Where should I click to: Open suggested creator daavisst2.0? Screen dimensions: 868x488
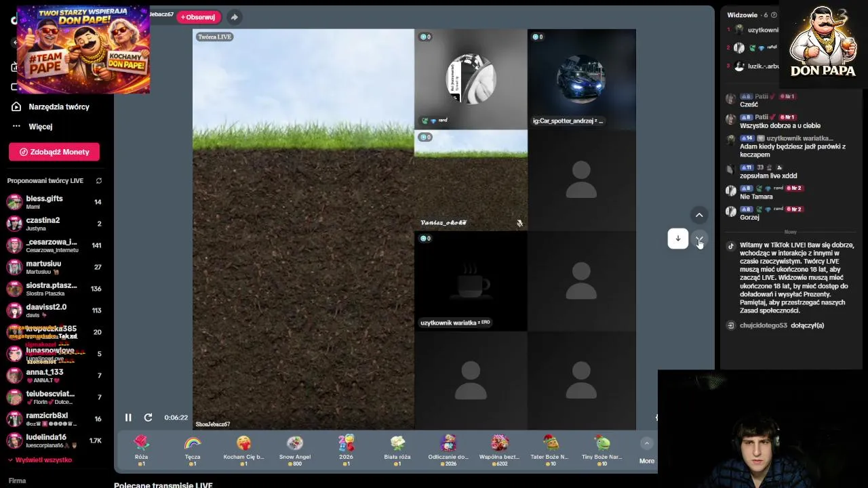pos(54,310)
